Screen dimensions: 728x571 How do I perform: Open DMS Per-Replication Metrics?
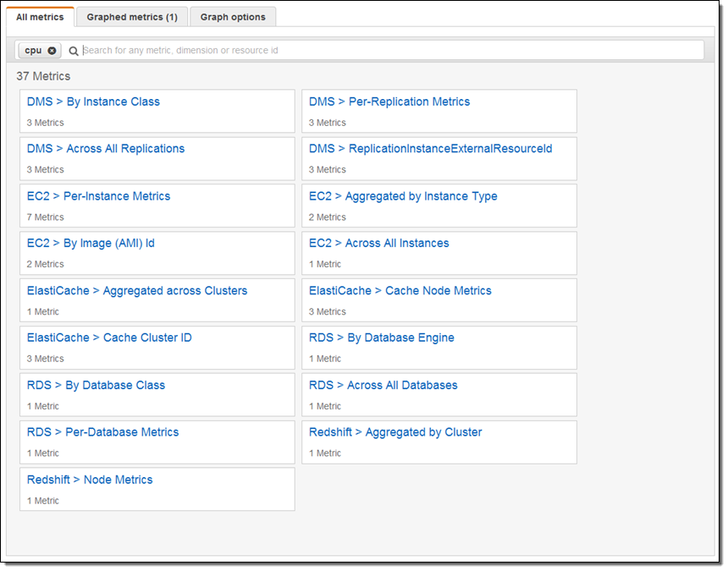389,102
